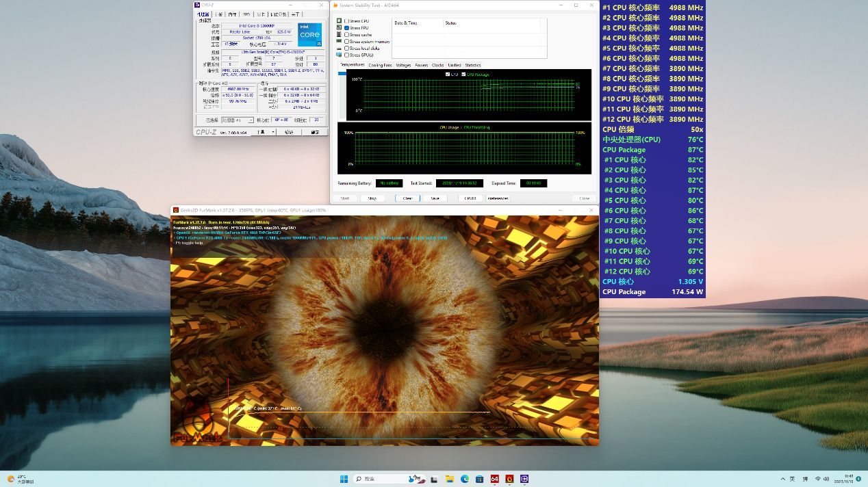This screenshot has height=487, width=868.
Task: Enable the Stress GPU(s) checkbox
Action: (347, 55)
